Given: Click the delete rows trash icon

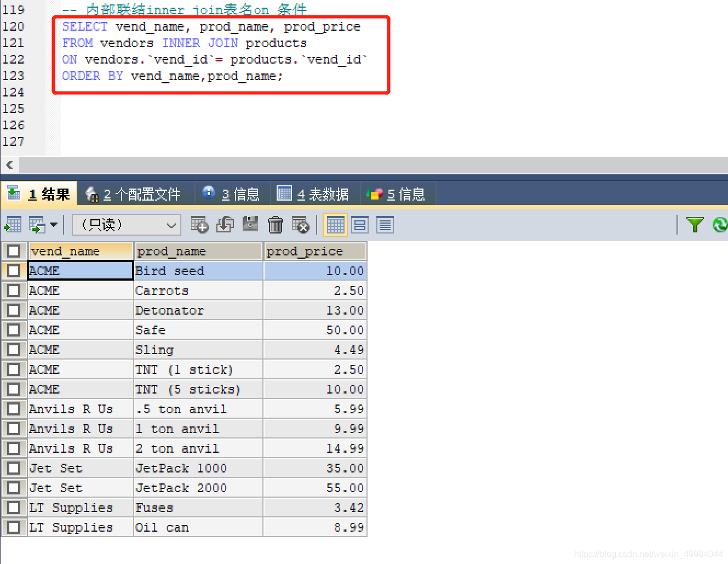Looking at the screenshot, I should pyautogui.click(x=276, y=225).
